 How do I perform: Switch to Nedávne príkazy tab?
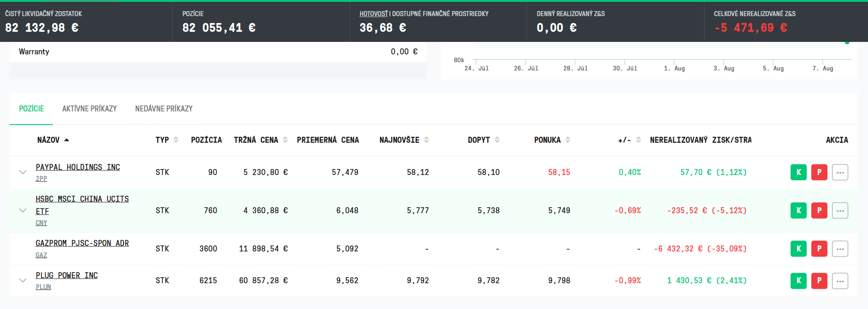tap(164, 109)
